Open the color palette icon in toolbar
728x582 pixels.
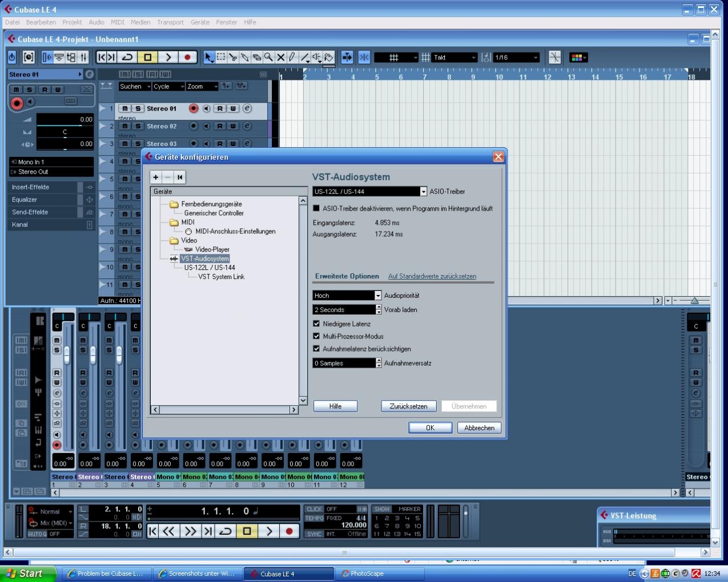577,58
